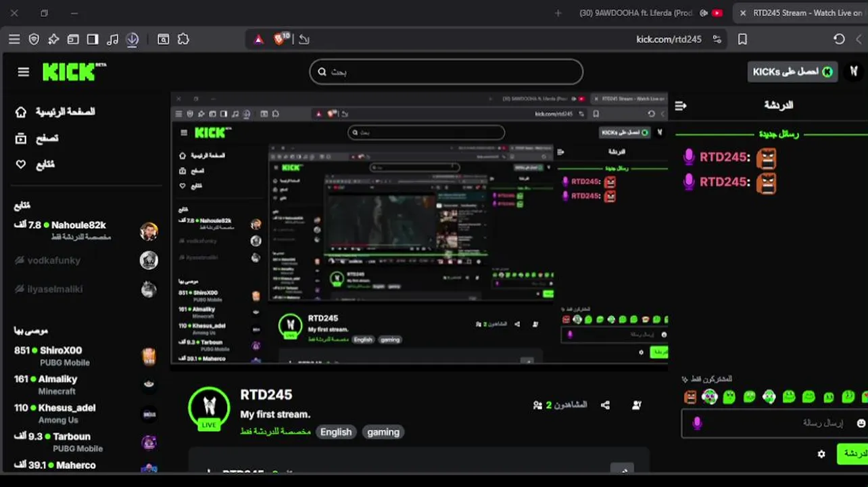Jump to new messages via رسائل جديدة divider
The height and width of the screenshot is (487, 868).
[779, 135]
